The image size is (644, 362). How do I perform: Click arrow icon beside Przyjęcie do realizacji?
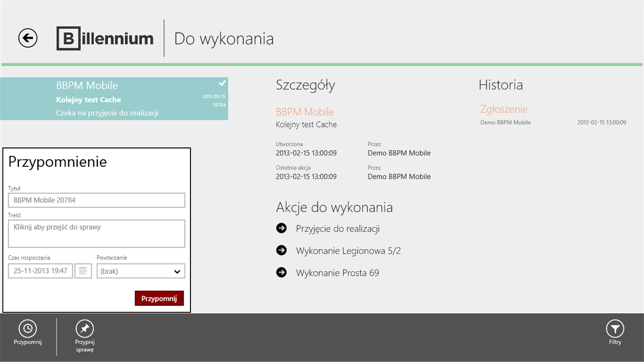coord(281,228)
